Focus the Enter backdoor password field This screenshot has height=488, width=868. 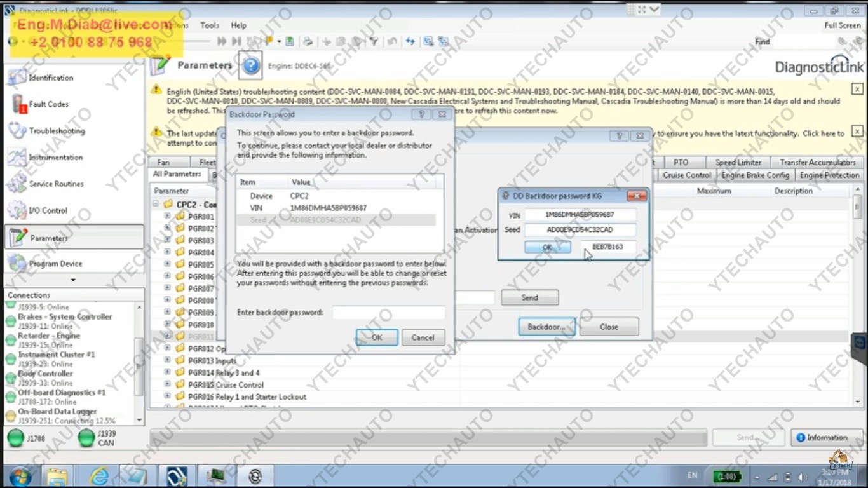point(388,312)
